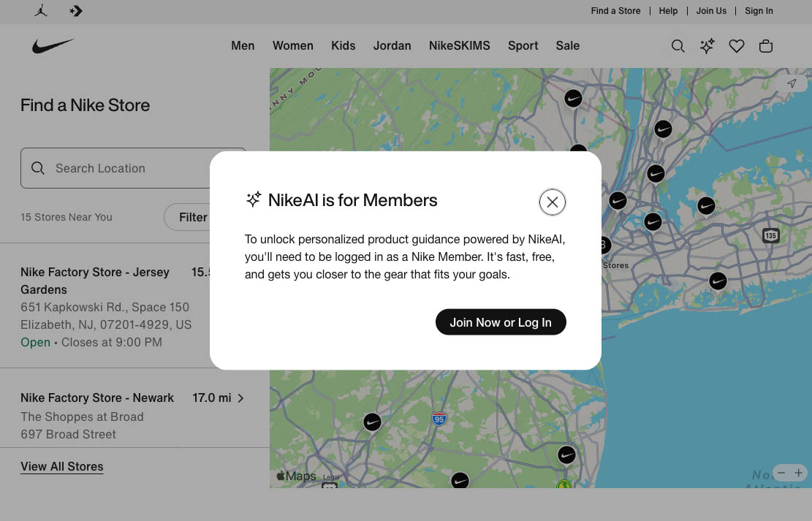Click the search magnifier icon in header
Viewport: 812px width, 521px height.
pos(678,46)
